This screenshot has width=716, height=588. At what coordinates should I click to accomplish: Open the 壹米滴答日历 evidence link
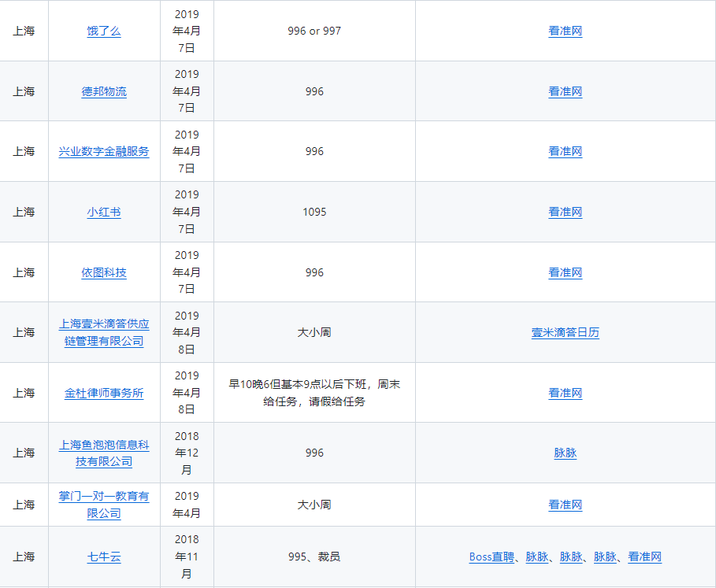tap(566, 332)
